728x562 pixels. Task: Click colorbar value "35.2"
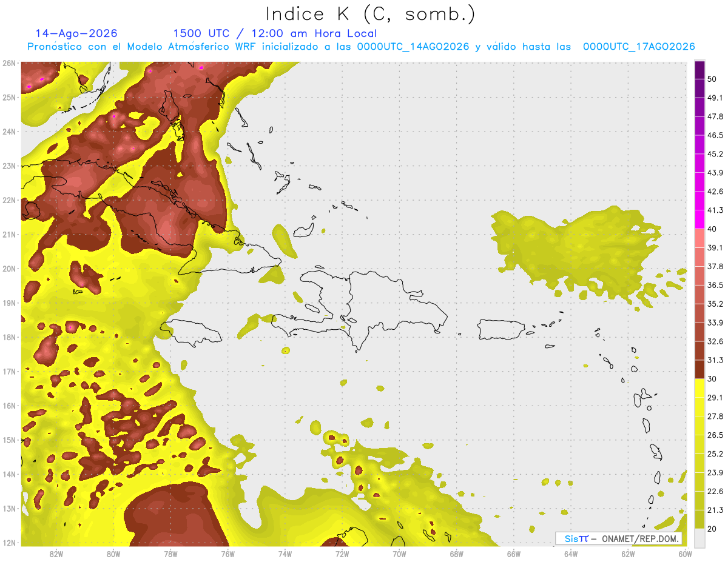click(x=715, y=304)
